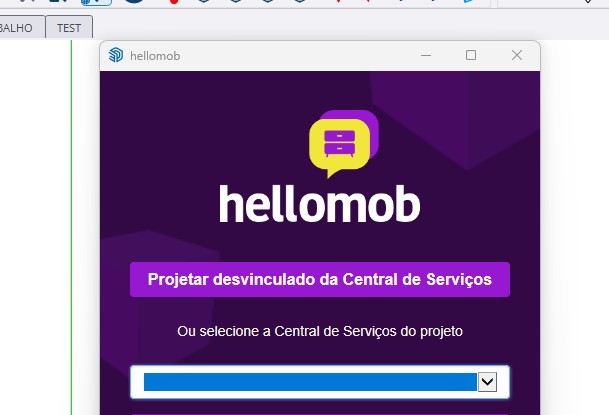Click the purple drawer cabinet inside the logo
Screen dimensions: 609x415
tap(339, 143)
